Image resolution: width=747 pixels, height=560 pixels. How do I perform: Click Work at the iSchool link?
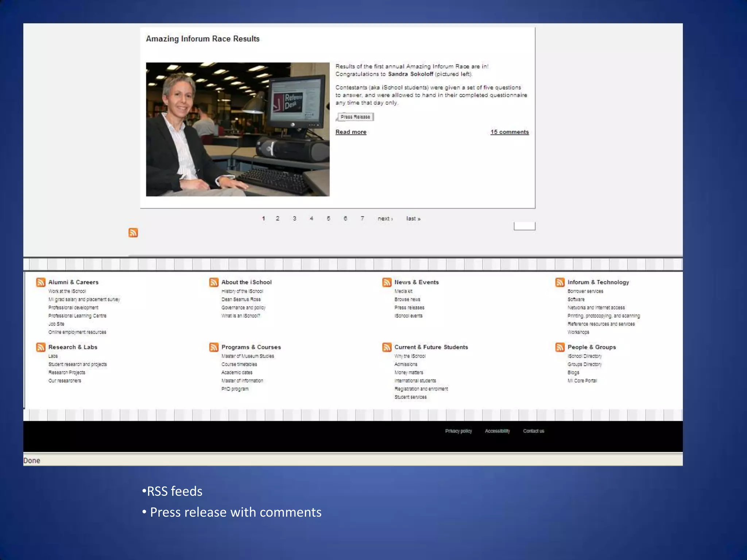click(x=67, y=291)
